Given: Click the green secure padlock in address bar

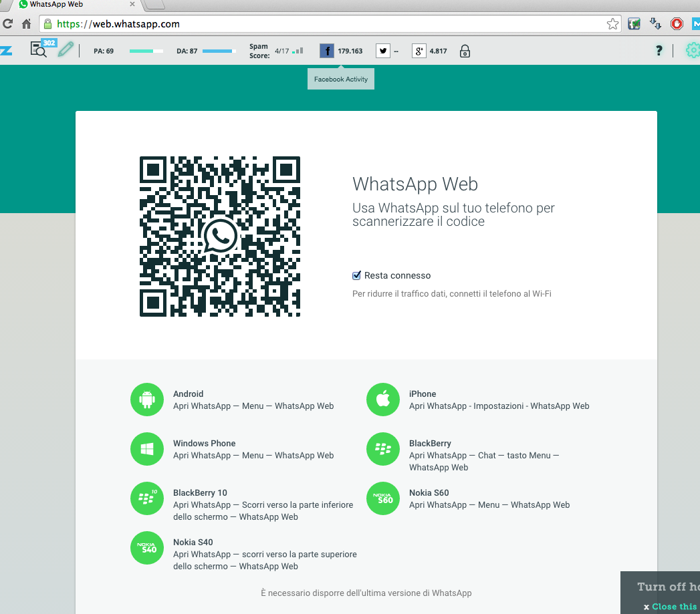Looking at the screenshot, I should pyautogui.click(x=47, y=23).
